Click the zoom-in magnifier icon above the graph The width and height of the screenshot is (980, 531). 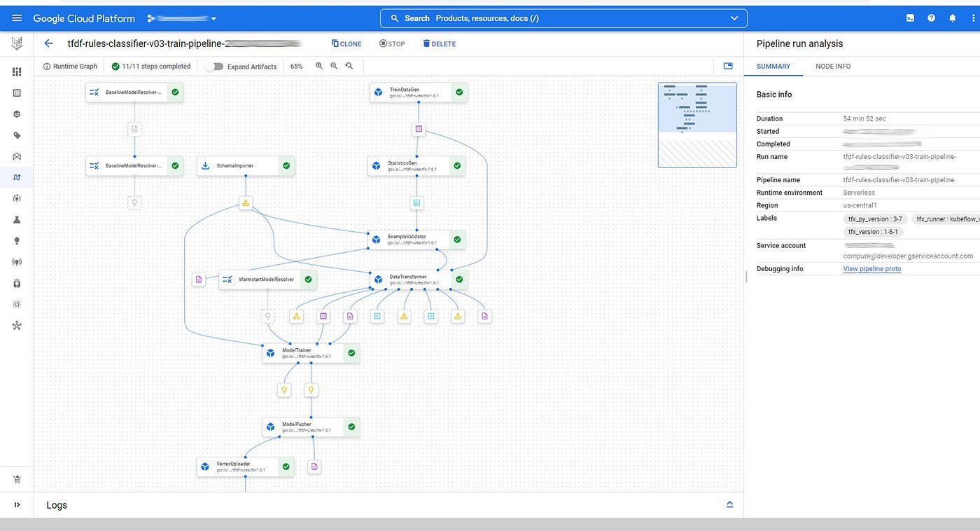(x=319, y=66)
